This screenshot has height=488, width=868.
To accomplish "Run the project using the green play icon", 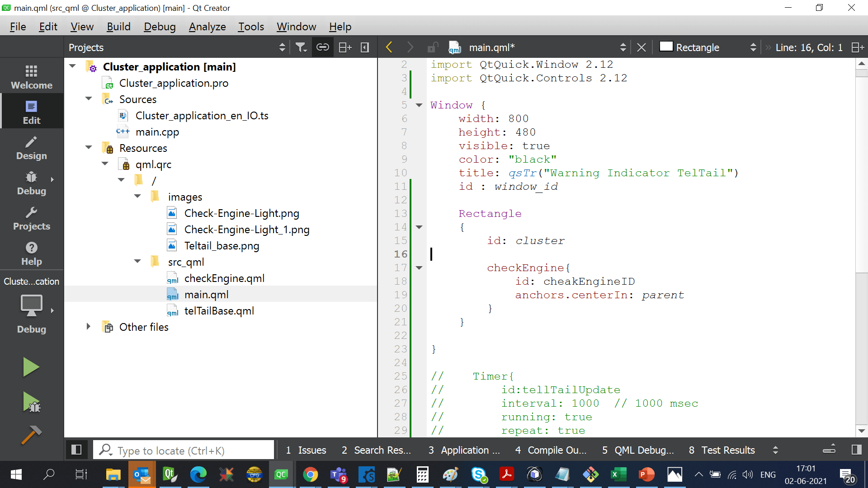I will (31, 367).
